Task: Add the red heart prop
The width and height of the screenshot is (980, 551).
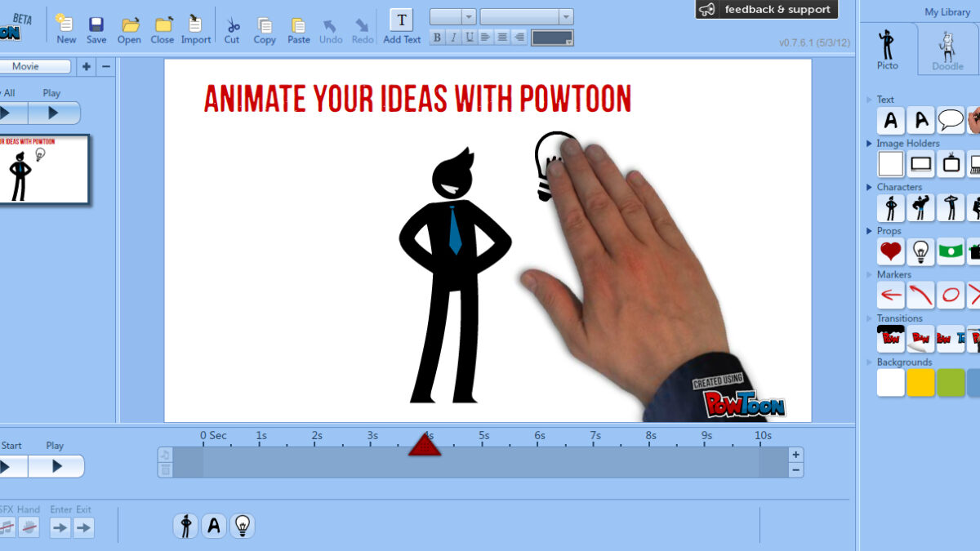Action: (891, 252)
